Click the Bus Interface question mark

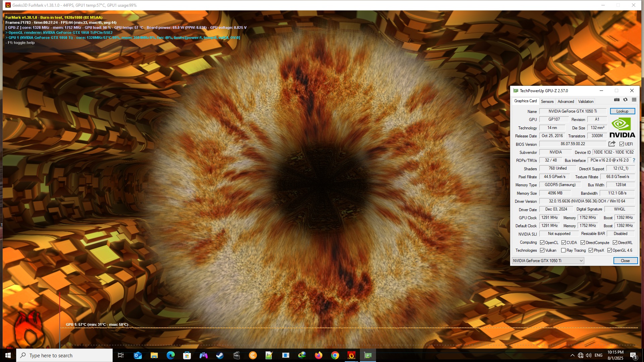click(634, 160)
